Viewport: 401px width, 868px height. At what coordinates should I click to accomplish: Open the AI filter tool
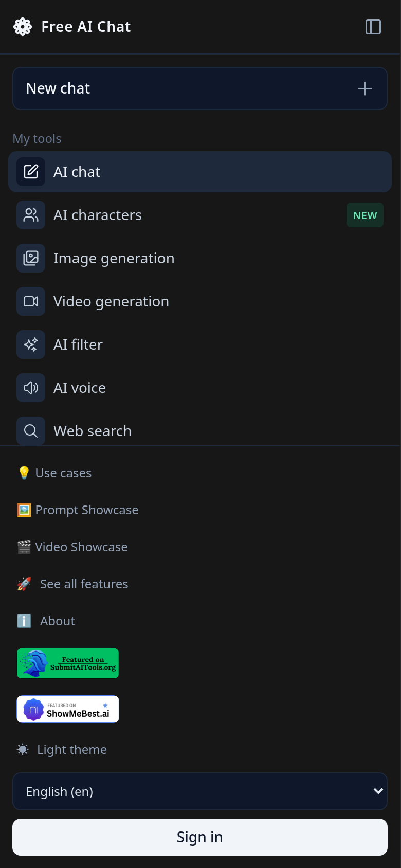tap(200, 345)
